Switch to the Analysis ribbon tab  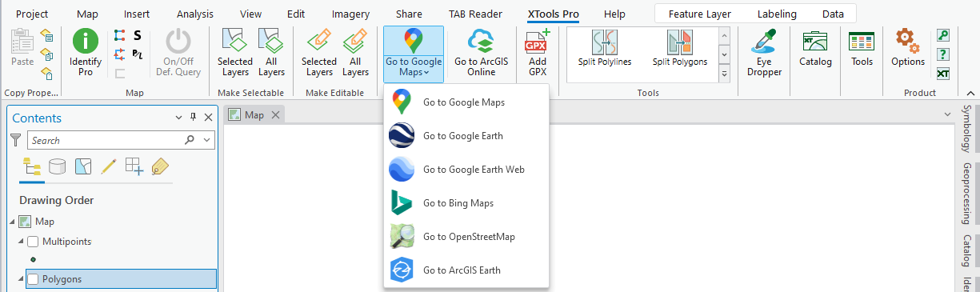(x=194, y=14)
